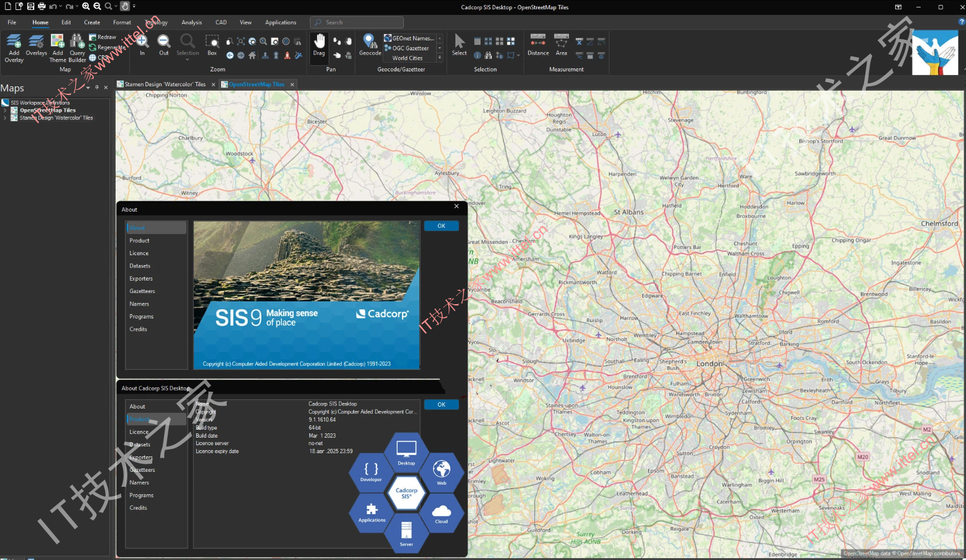Switch to the Analysis ribbon tab
This screenshot has width=966, height=560.
pos(191,22)
